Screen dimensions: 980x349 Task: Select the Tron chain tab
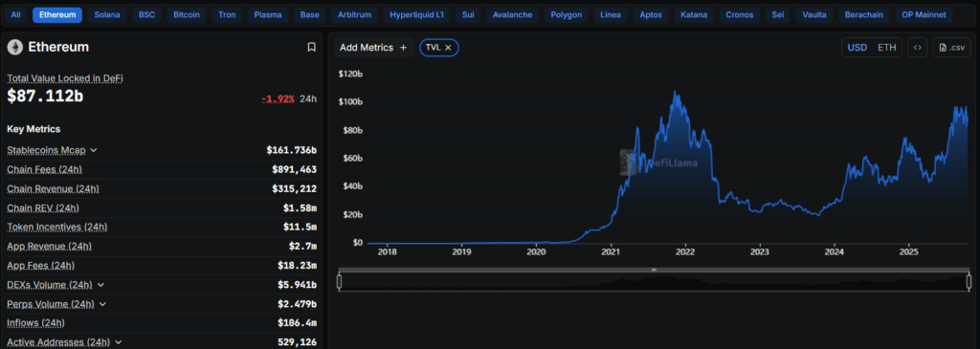pyautogui.click(x=228, y=14)
